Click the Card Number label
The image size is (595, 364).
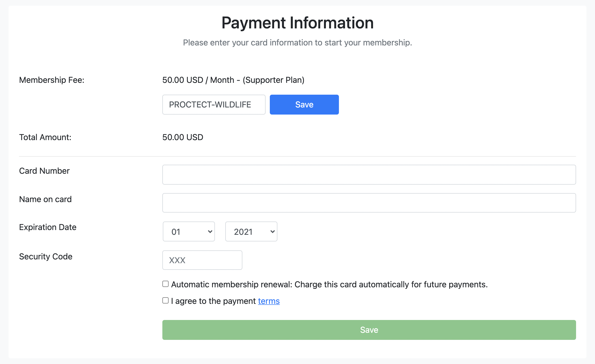[44, 171]
